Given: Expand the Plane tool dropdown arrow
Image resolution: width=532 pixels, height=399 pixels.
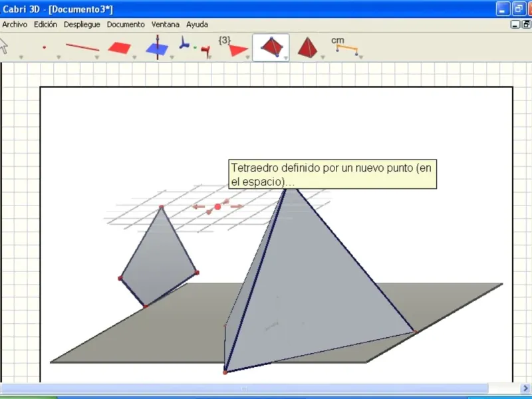Looking at the screenshot, I should click(134, 57).
